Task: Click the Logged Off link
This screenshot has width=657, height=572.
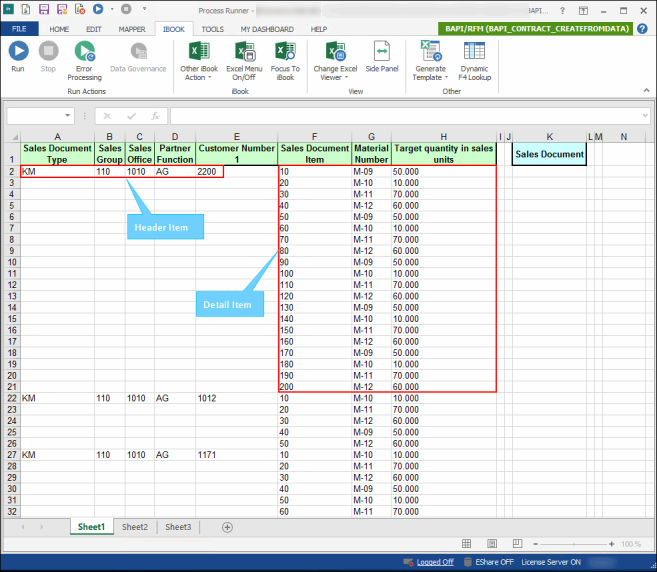Action: tap(435, 562)
